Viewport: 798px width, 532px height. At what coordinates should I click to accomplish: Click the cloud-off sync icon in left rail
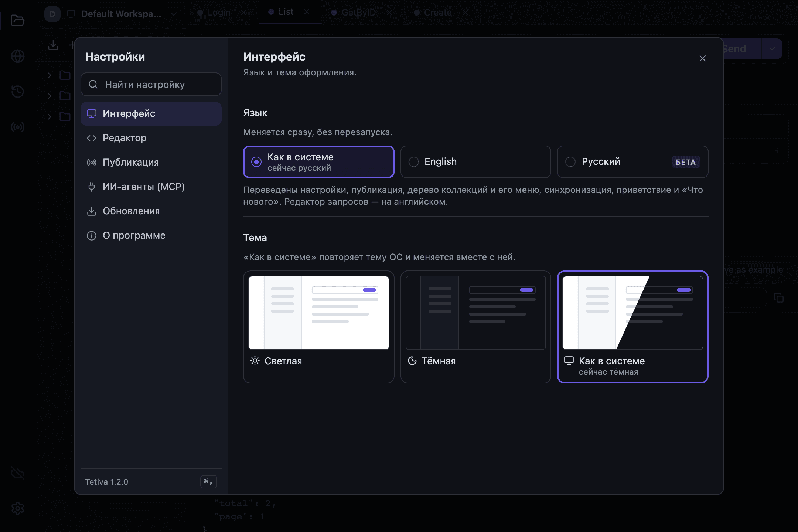point(17,473)
